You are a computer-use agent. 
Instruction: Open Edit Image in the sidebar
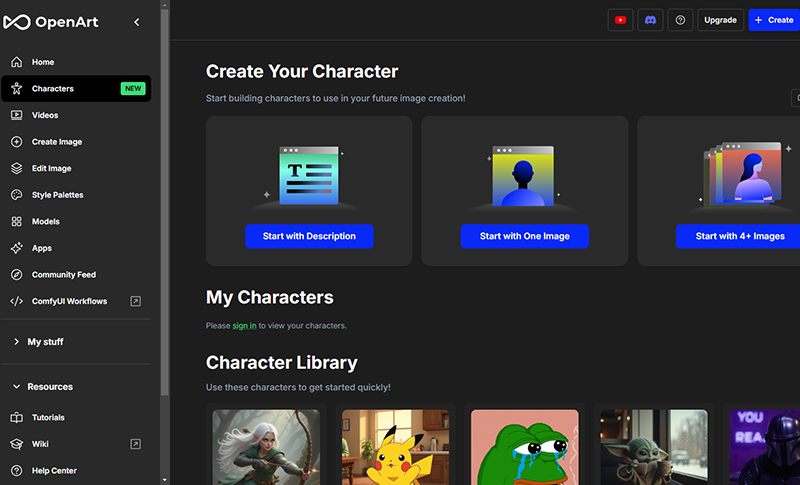coord(76,168)
